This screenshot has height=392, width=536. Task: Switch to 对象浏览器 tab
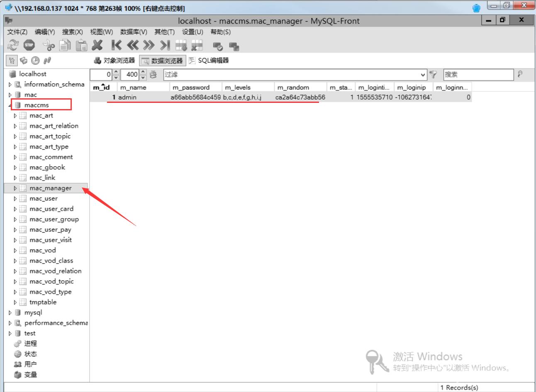(x=115, y=61)
